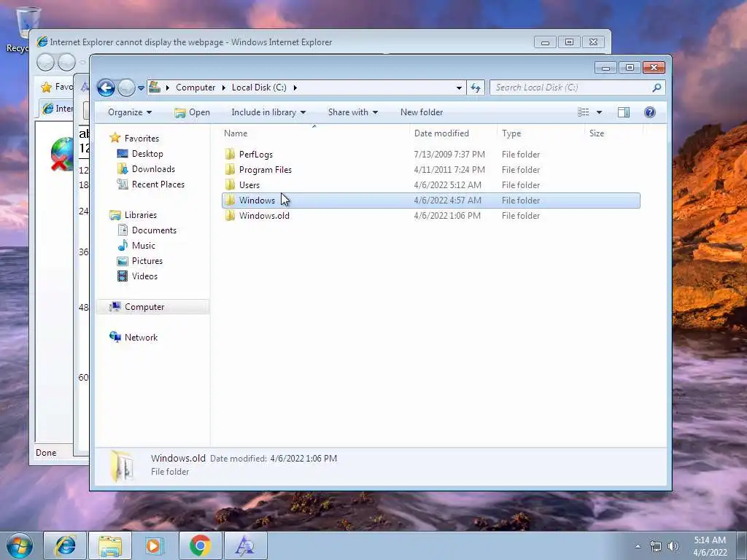The image size is (747, 560).
Task: Select the Windows folder row
Action: (x=431, y=201)
